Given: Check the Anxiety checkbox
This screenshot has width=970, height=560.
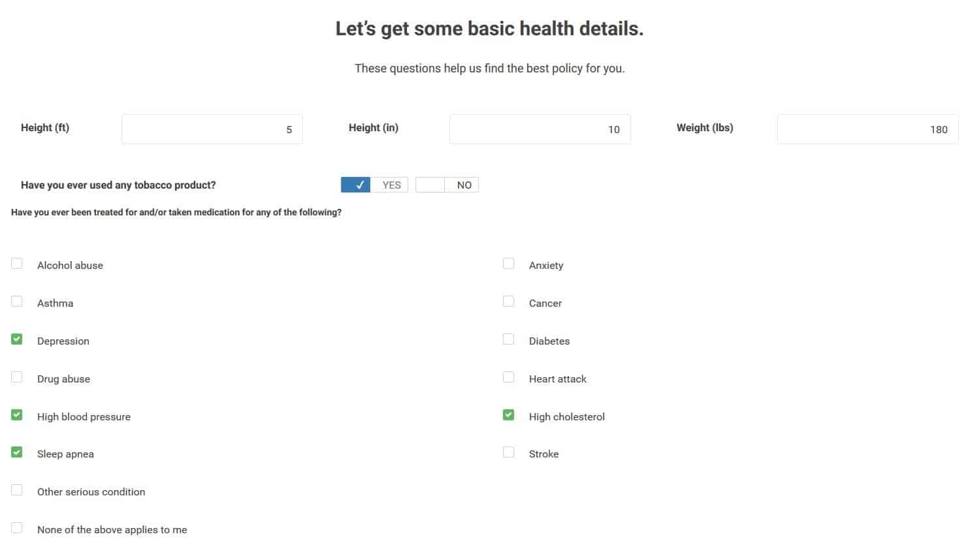Looking at the screenshot, I should 509,264.
